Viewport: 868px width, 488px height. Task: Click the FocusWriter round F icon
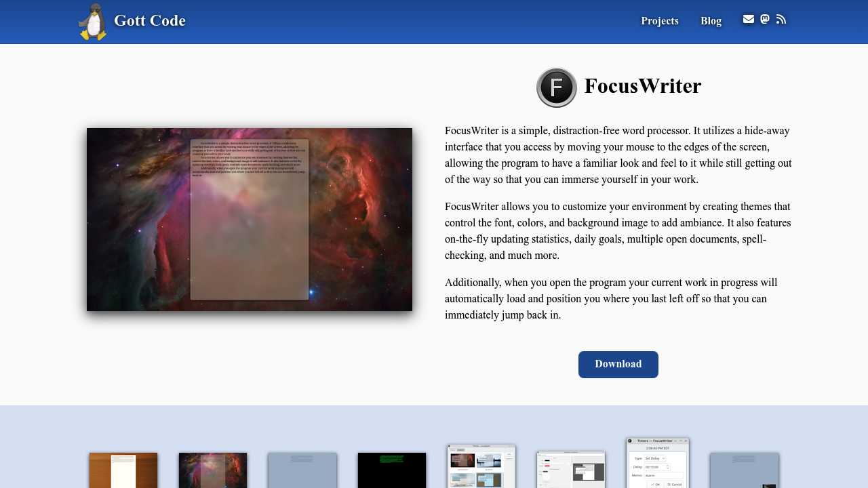[557, 87]
